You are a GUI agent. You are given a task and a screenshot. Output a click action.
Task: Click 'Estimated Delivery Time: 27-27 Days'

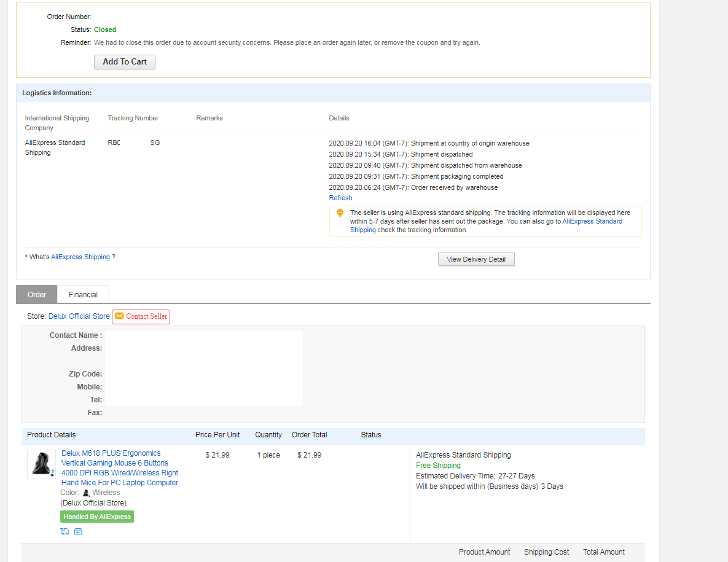coord(476,475)
